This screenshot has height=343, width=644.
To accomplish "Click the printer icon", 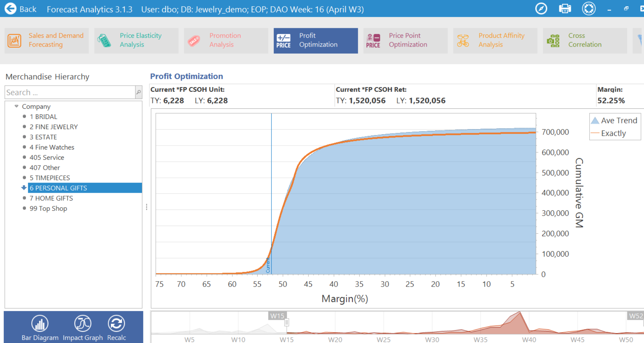I will point(565,8).
